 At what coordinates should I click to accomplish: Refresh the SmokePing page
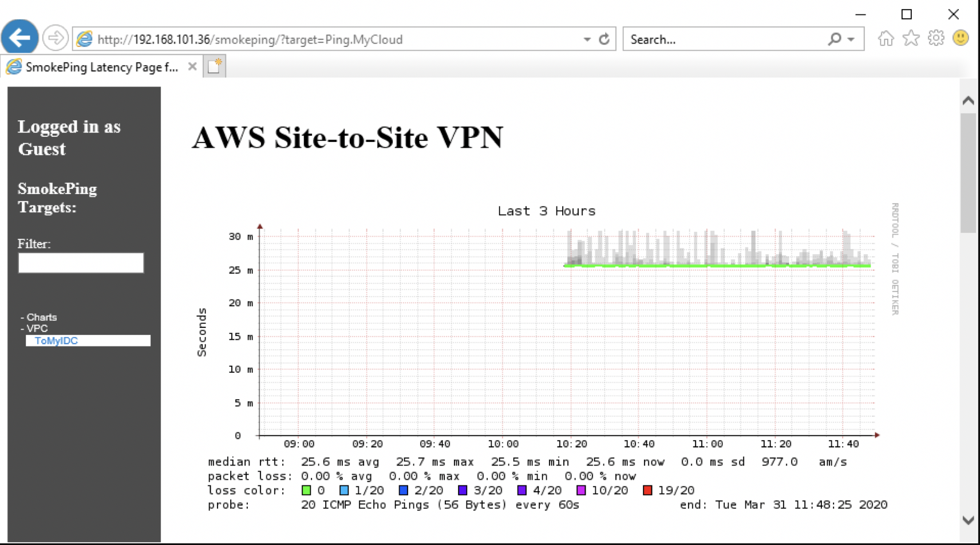coord(604,39)
